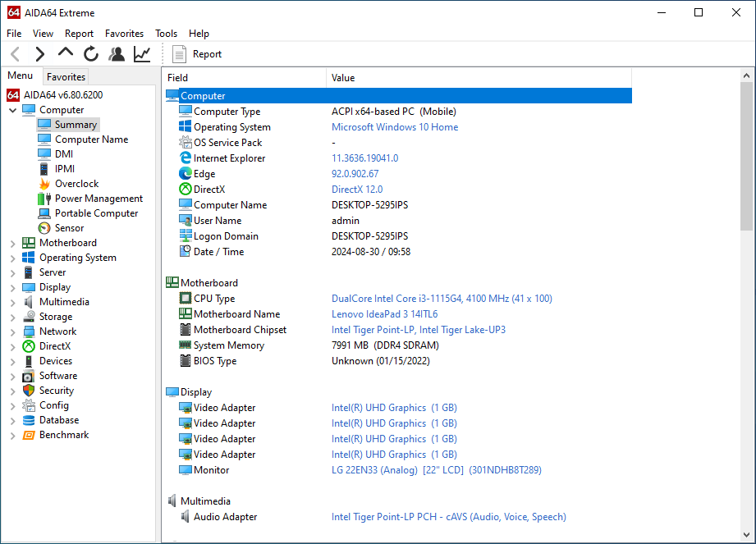Open the View menu

pyautogui.click(x=43, y=34)
